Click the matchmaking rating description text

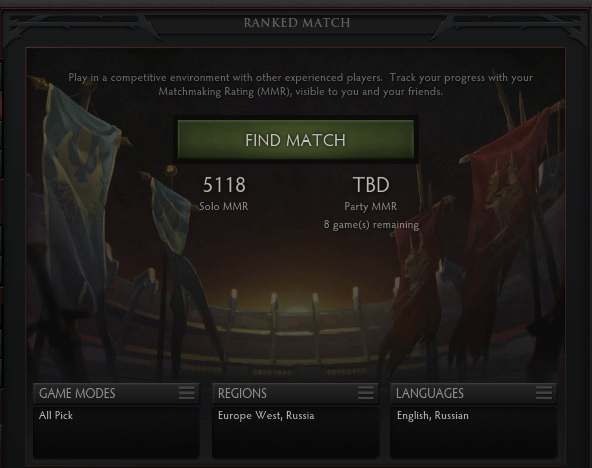(300, 85)
